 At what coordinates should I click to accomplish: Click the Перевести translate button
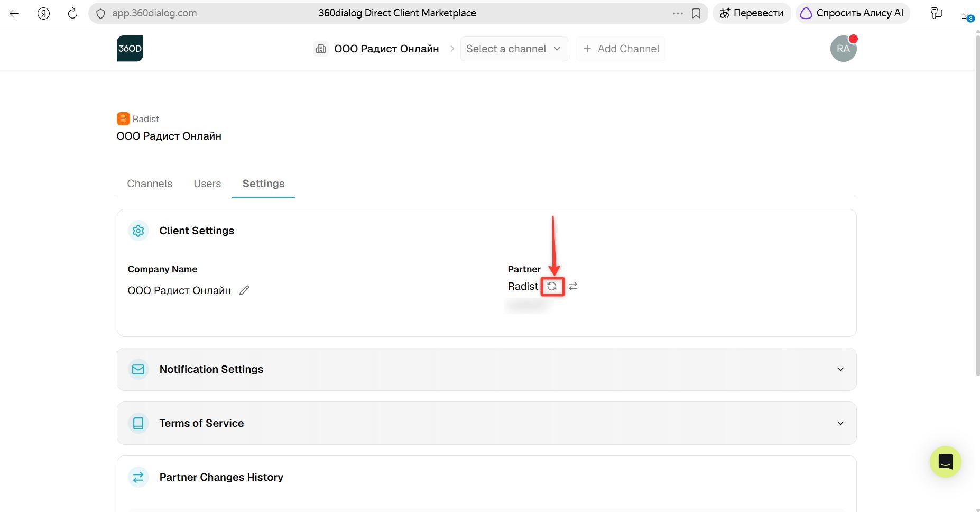pos(752,13)
